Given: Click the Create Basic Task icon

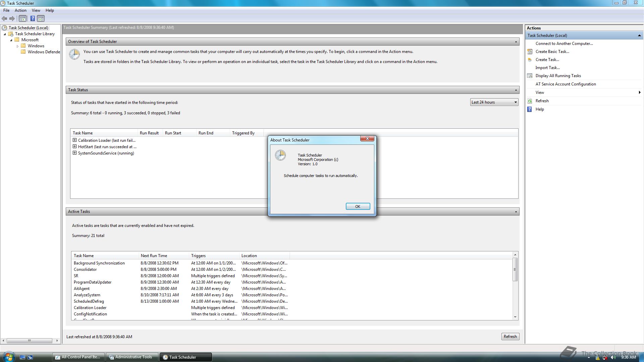Looking at the screenshot, I should 530,52.
